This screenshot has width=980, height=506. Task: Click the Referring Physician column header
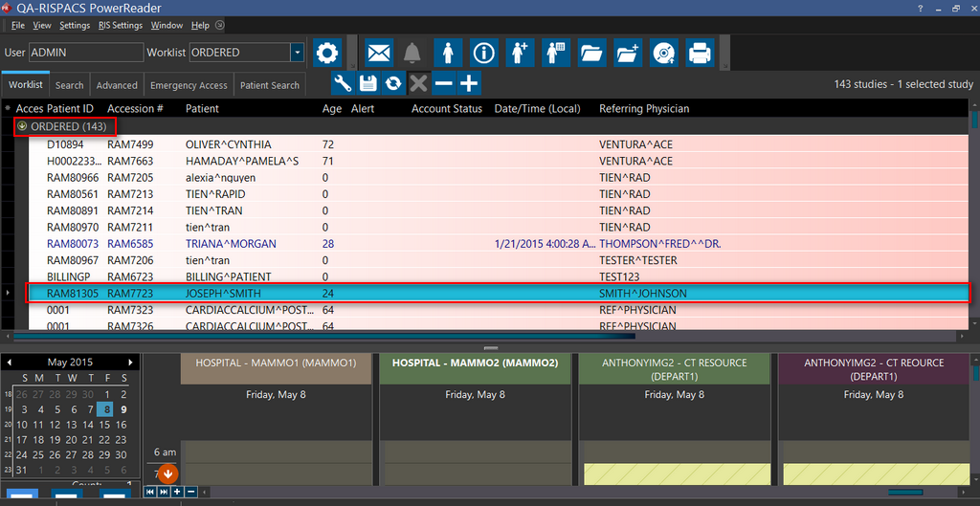[643, 109]
